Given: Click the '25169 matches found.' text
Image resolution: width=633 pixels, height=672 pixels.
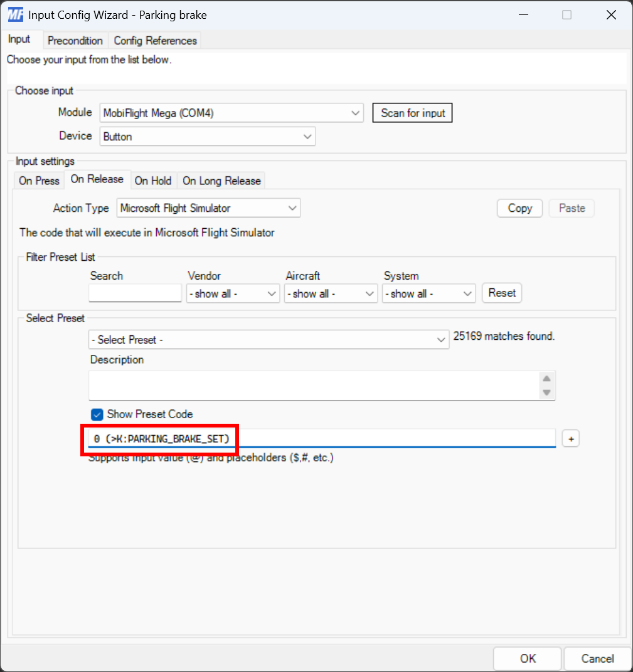Looking at the screenshot, I should pyautogui.click(x=504, y=336).
